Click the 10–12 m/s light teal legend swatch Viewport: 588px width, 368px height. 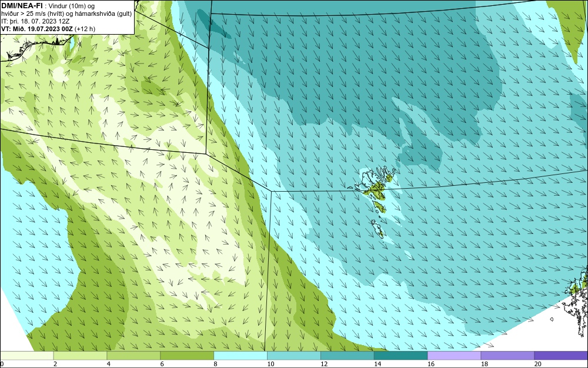(294, 355)
